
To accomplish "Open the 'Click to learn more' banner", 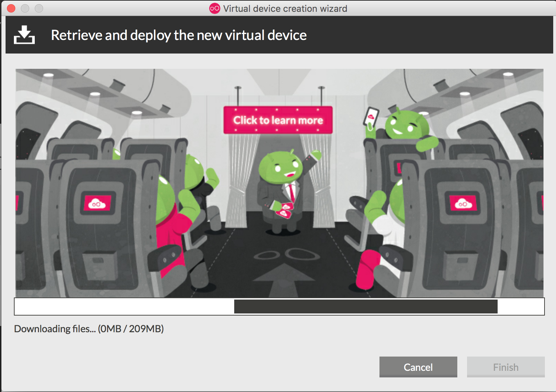I will 278,120.
